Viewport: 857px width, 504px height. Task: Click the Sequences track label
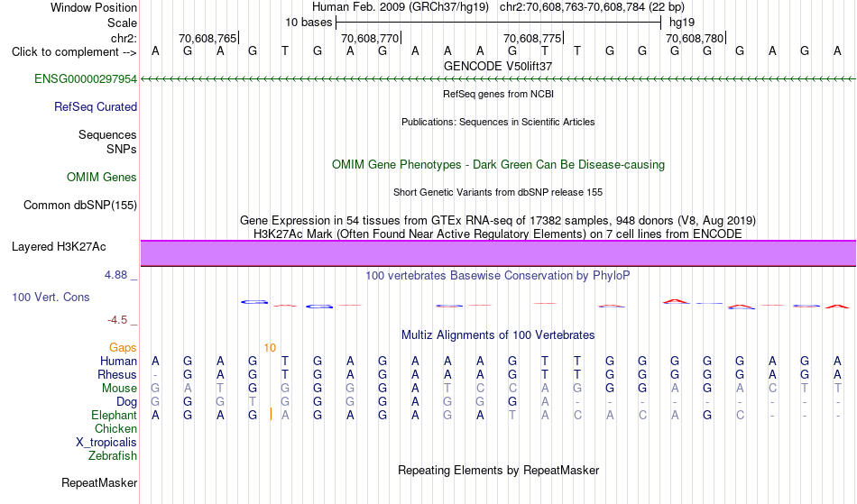click(x=107, y=135)
